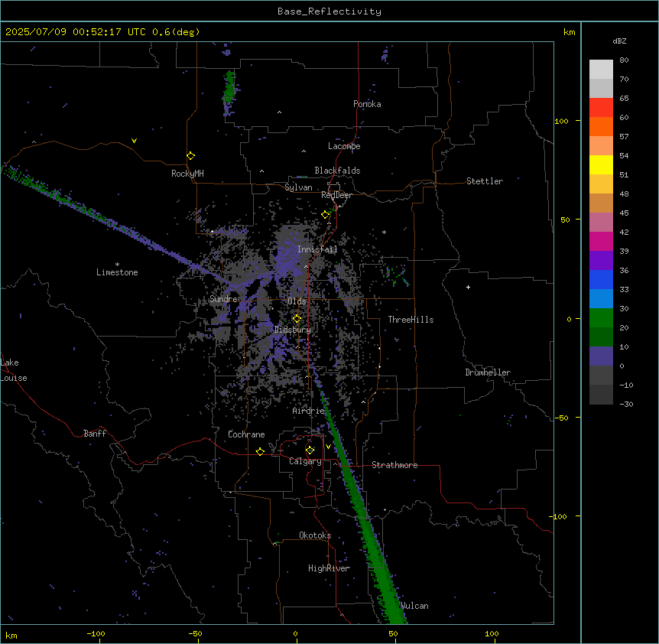Select the purple 36–39 dBZ legend swatch
The height and width of the screenshot is (644, 659).
click(x=601, y=261)
